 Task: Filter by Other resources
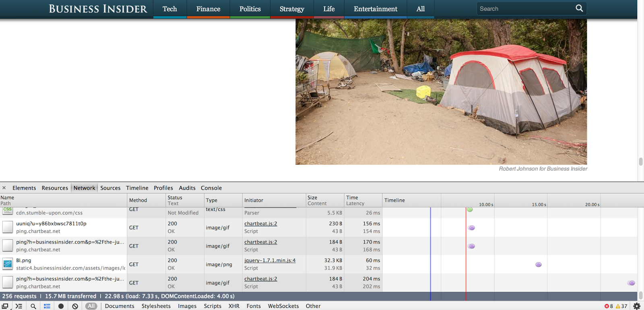point(313,306)
